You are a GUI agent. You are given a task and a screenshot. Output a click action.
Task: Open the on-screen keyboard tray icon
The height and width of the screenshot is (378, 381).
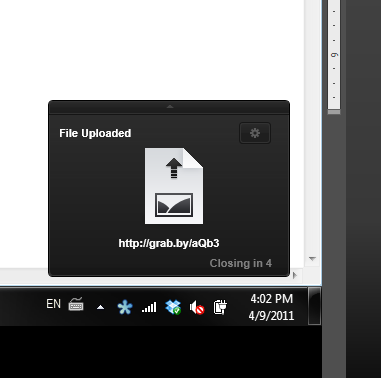point(76,304)
